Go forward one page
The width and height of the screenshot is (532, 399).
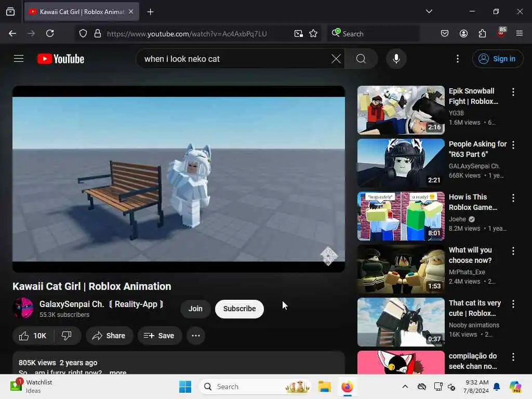31,33
